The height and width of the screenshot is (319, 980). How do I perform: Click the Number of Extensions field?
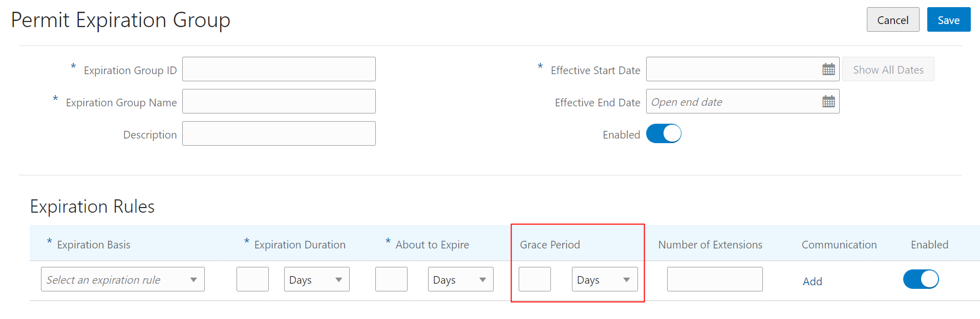click(x=714, y=280)
